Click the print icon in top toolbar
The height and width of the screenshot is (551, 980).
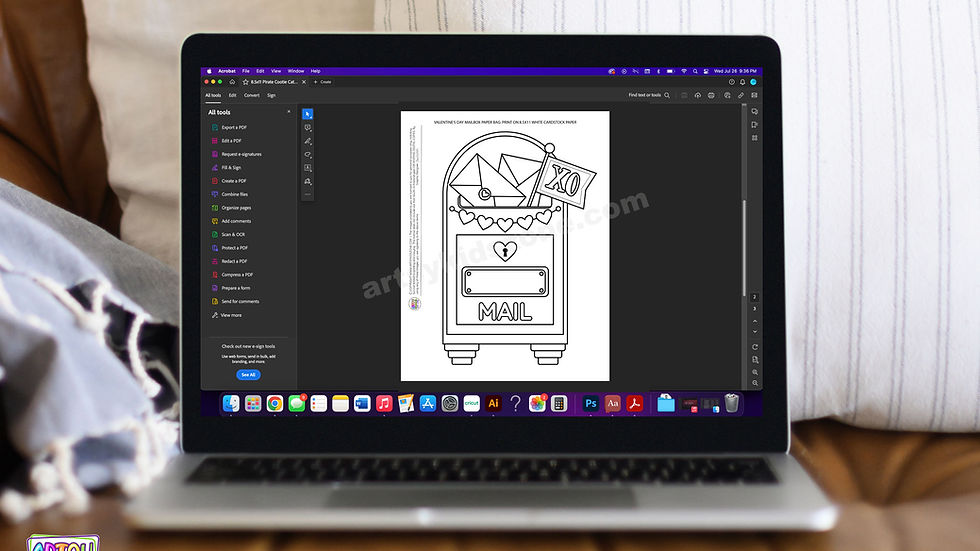[x=711, y=96]
